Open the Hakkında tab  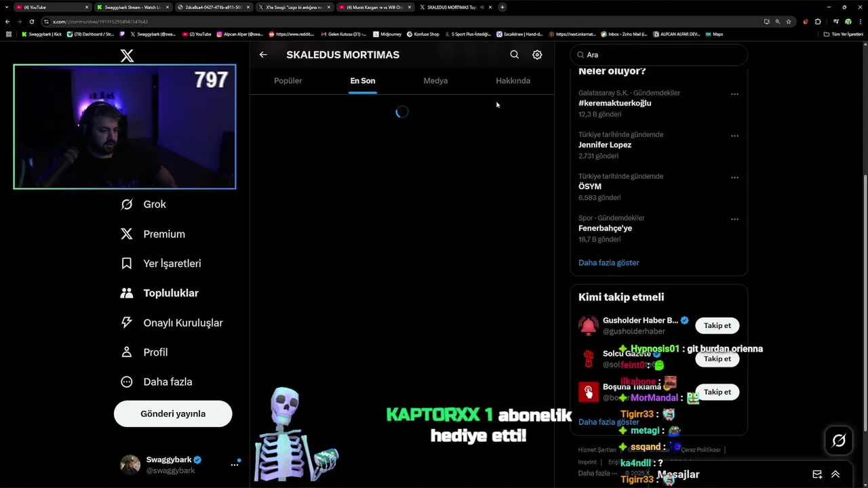click(x=513, y=81)
